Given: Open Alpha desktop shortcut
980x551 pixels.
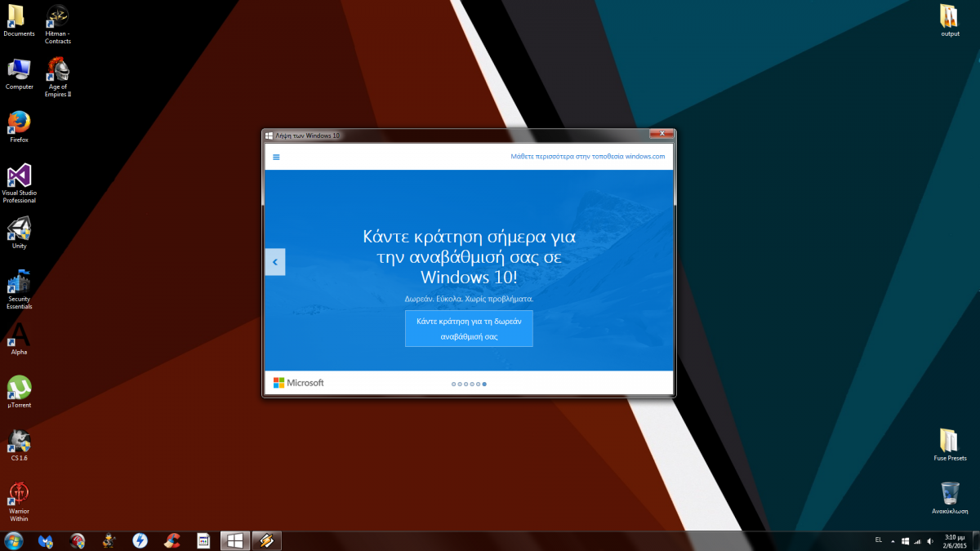Looking at the screenshot, I should pos(19,339).
